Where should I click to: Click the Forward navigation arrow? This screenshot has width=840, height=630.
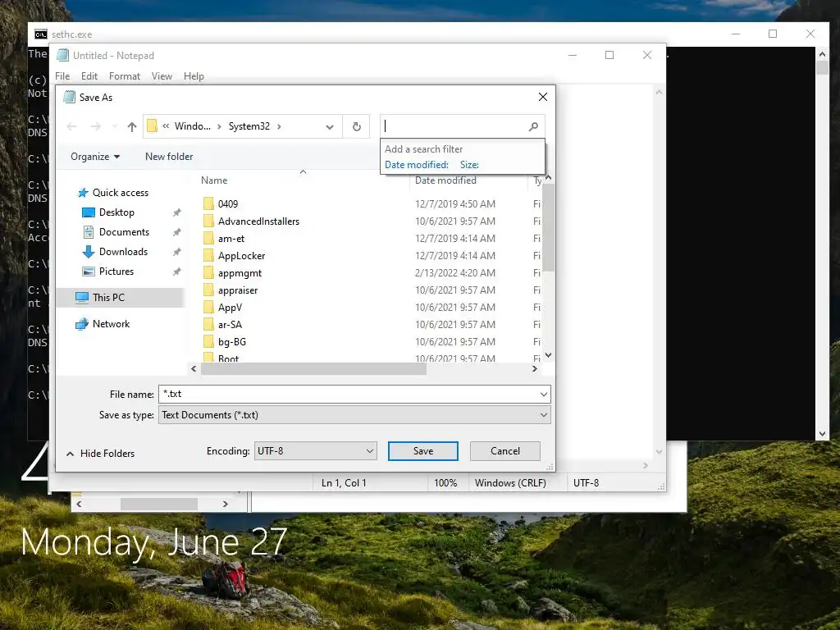(96, 127)
